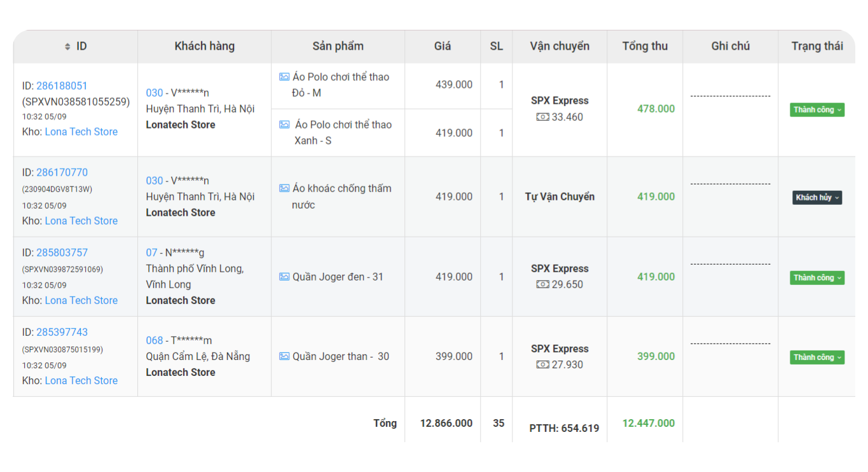Click image icon for Áo Polo Đỏ - M
Viewport: 868px width, 472px height.
click(284, 77)
